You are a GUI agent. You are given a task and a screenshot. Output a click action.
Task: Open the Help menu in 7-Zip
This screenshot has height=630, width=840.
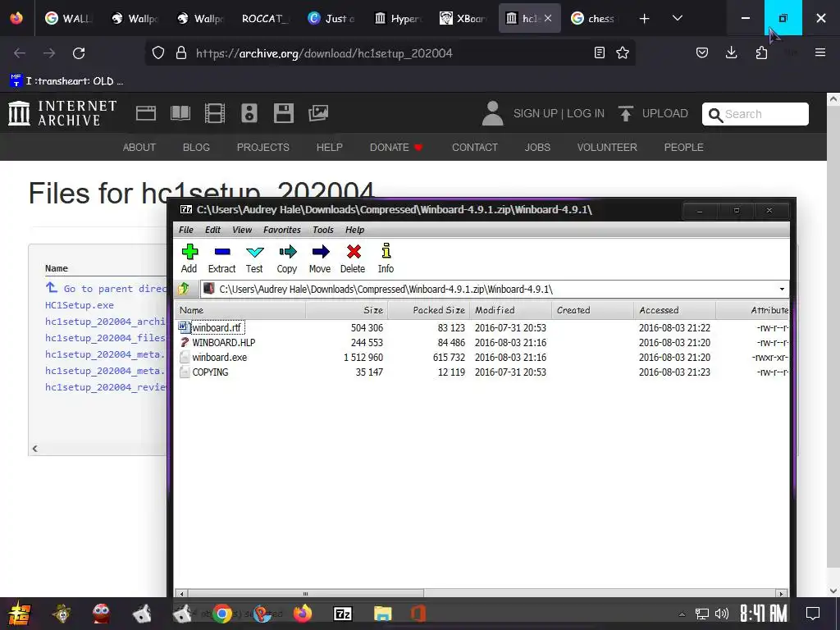(354, 230)
